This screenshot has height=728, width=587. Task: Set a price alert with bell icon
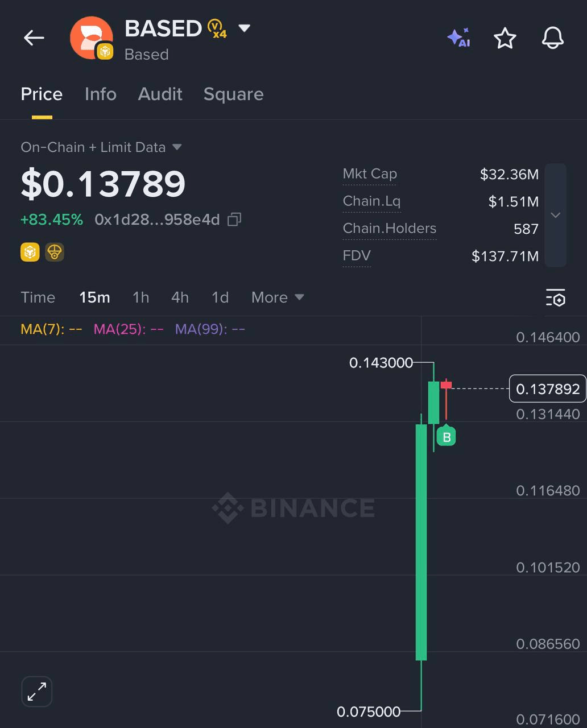point(552,39)
